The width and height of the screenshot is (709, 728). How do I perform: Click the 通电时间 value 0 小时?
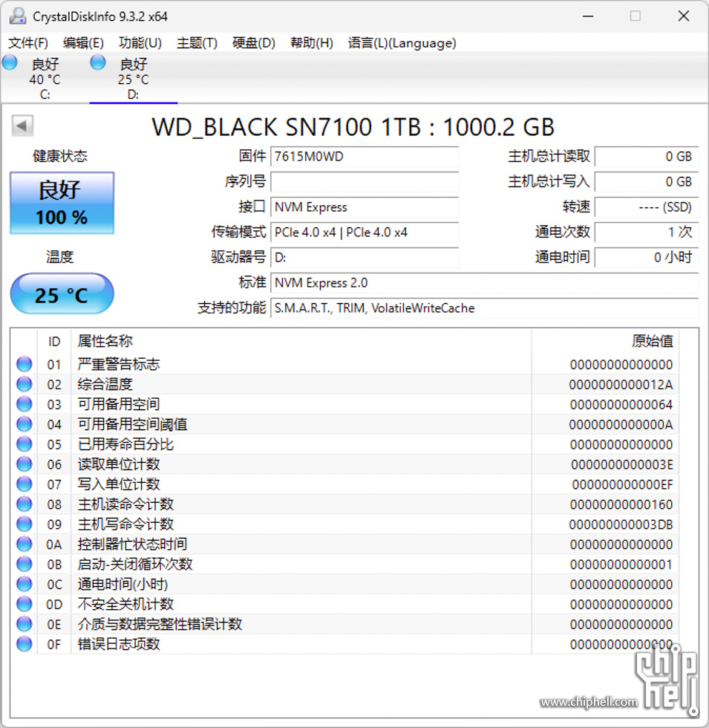pyautogui.click(x=647, y=257)
